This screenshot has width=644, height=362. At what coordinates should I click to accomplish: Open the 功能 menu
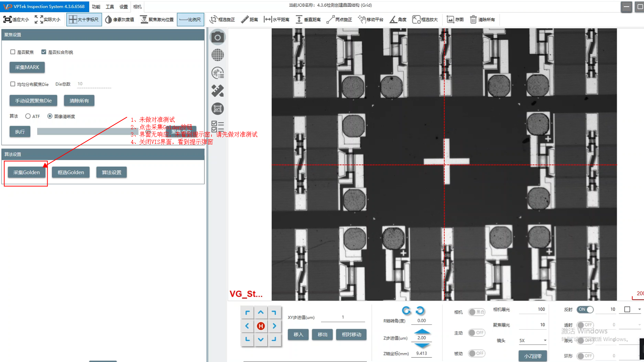point(96,7)
